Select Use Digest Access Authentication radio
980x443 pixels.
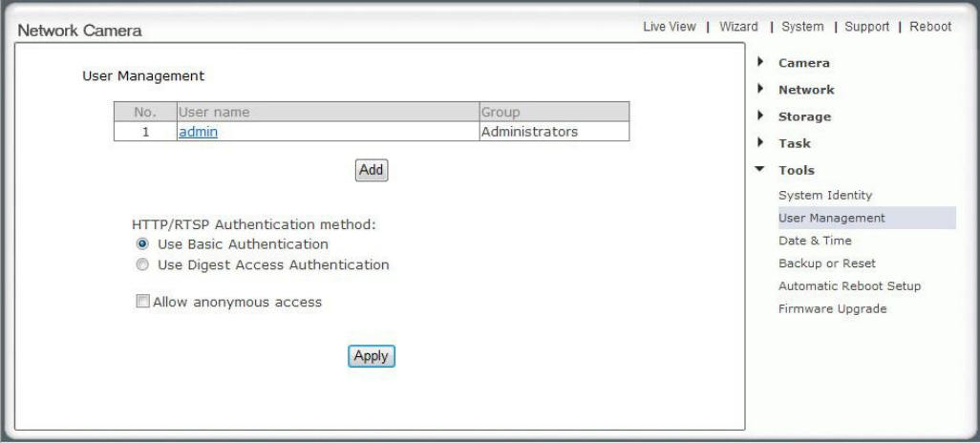click(x=142, y=264)
